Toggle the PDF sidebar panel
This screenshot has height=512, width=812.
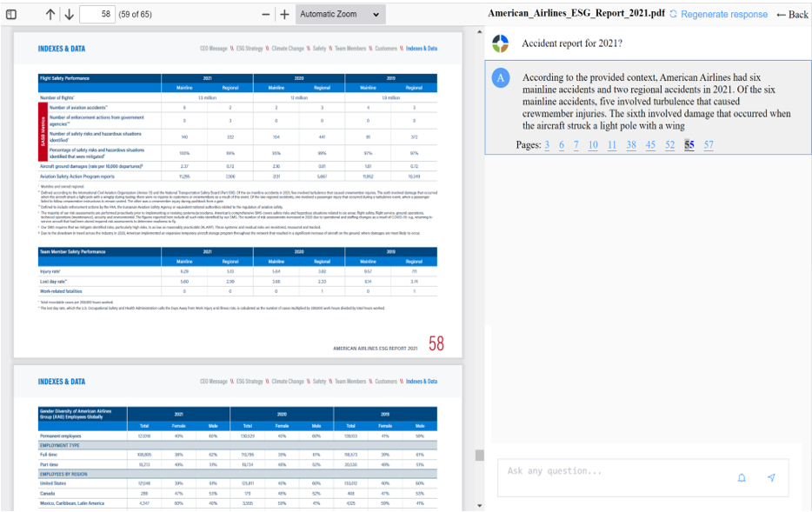pyautogui.click(x=11, y=15)
